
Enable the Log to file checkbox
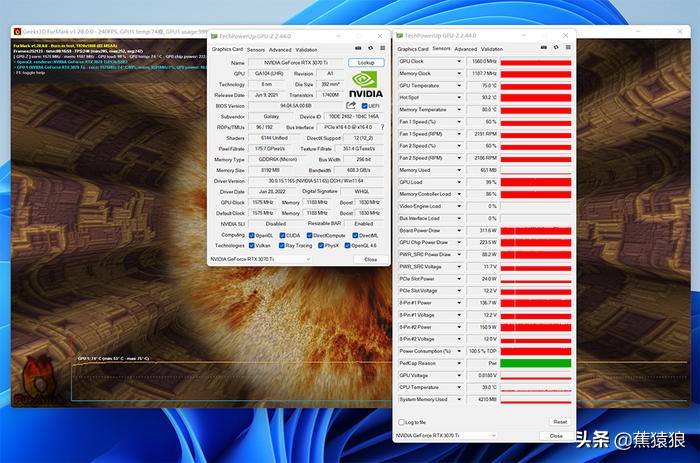tap(402, 421)
